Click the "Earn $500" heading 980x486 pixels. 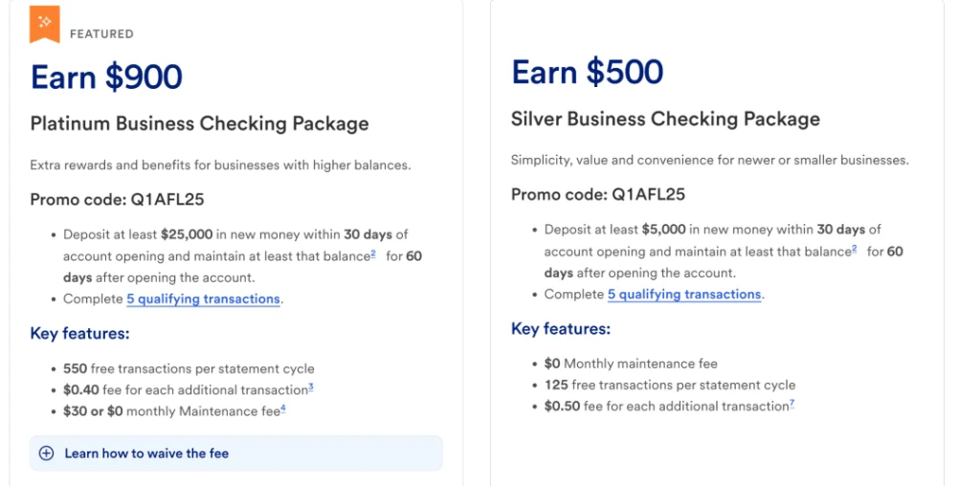(x=587, y=73)
